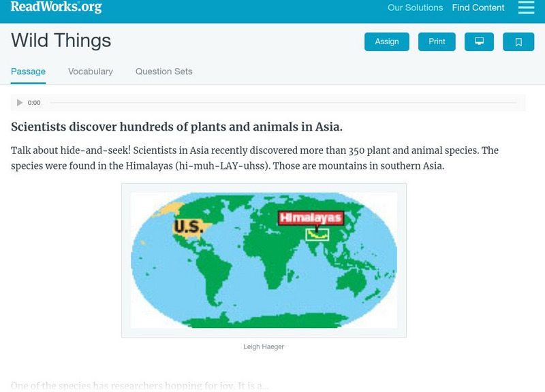The image size is (545, 392).
Task: Click the Assign button
Action: click(387, 42)
